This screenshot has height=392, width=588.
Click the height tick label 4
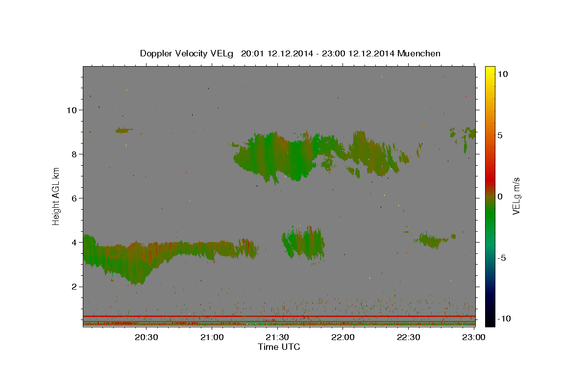point(74,242)
